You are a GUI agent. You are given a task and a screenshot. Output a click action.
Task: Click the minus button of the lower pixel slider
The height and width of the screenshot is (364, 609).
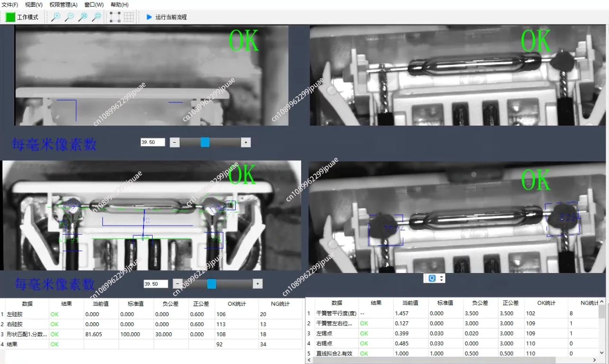pos(177,284)
